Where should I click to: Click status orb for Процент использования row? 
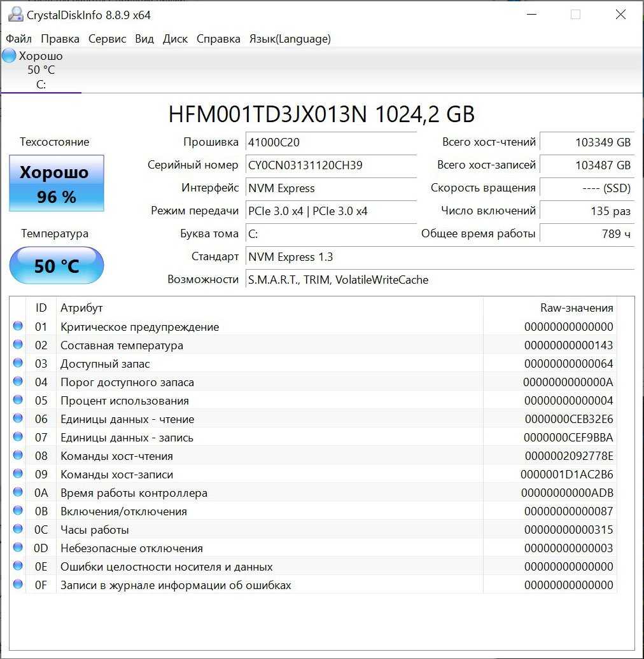pos(18,400)
